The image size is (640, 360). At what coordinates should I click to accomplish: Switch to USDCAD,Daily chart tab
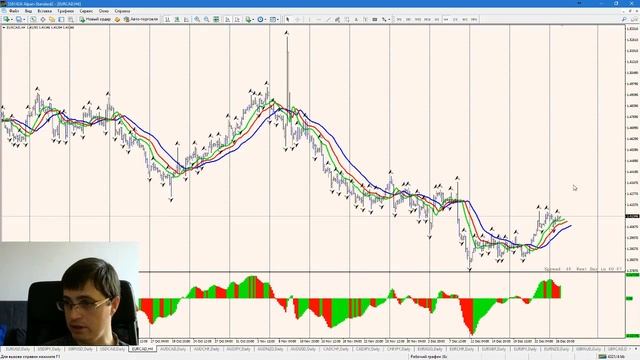tap(112, 349)
